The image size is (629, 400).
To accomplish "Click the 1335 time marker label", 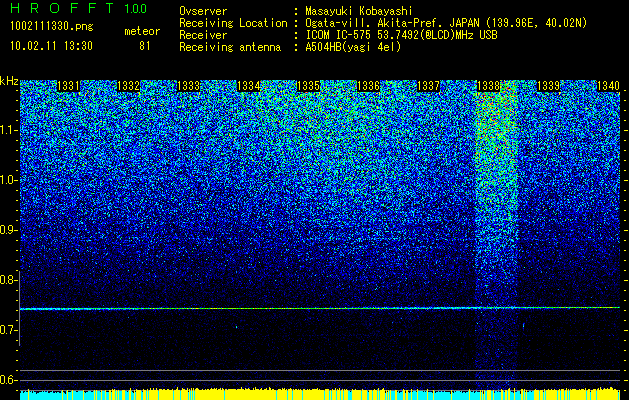I will tap(308, 86).
